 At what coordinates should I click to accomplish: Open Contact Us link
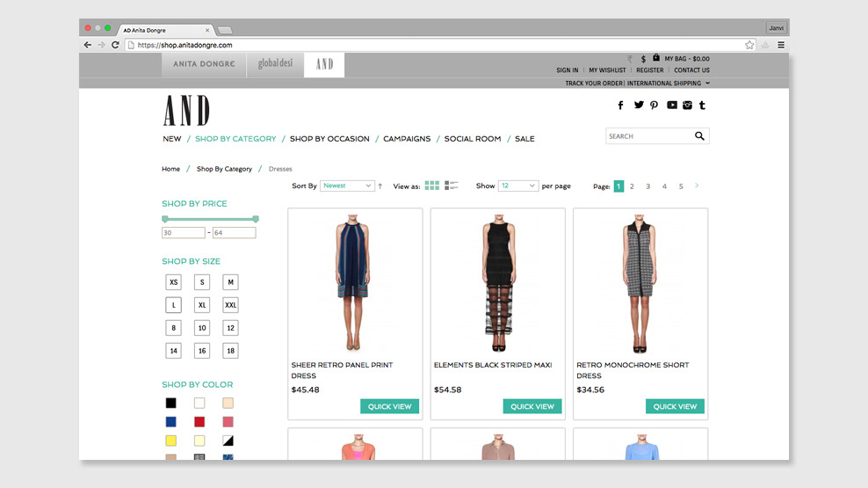(691, 70)
